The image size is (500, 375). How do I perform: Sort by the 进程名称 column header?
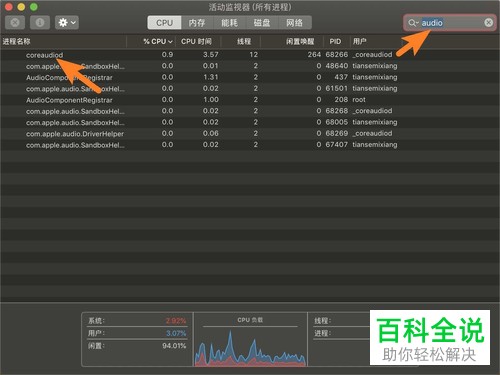pos(63,41)
